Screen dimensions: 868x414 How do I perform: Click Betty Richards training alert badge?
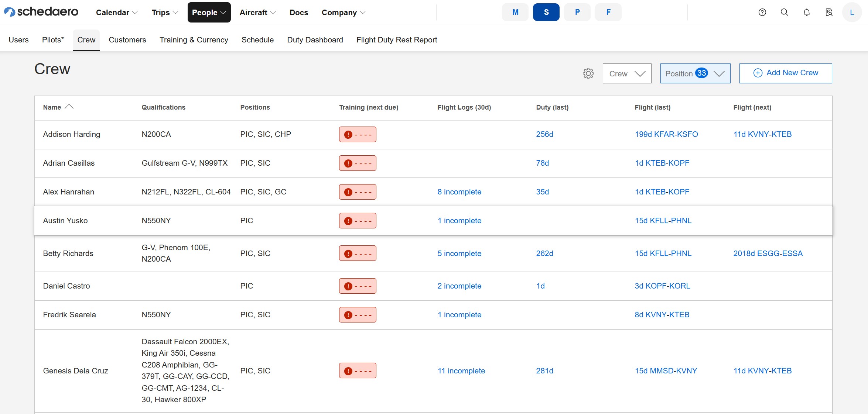tap(358, 253)
